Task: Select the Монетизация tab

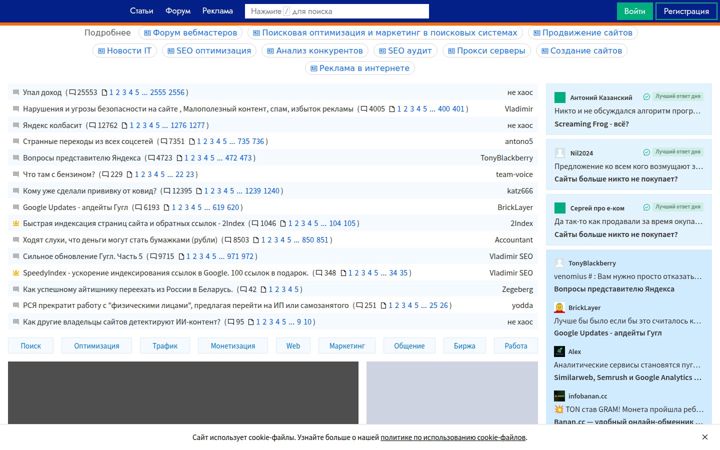Action: [233, 346]
